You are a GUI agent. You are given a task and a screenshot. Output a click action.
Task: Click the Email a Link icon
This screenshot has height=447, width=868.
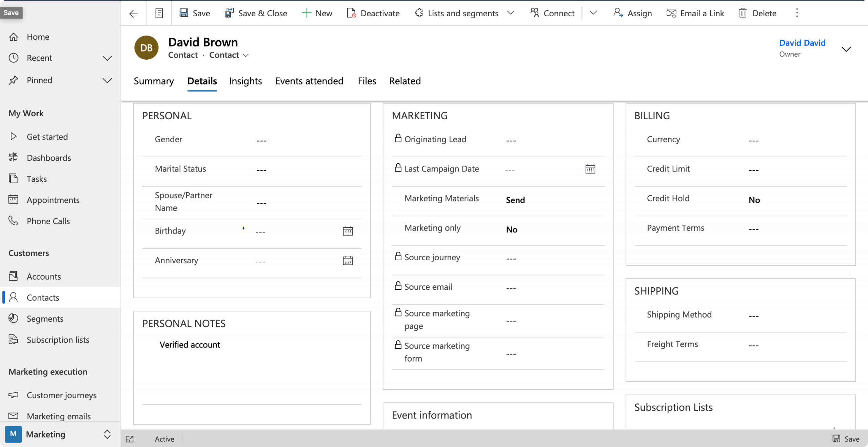pos(671,13)
